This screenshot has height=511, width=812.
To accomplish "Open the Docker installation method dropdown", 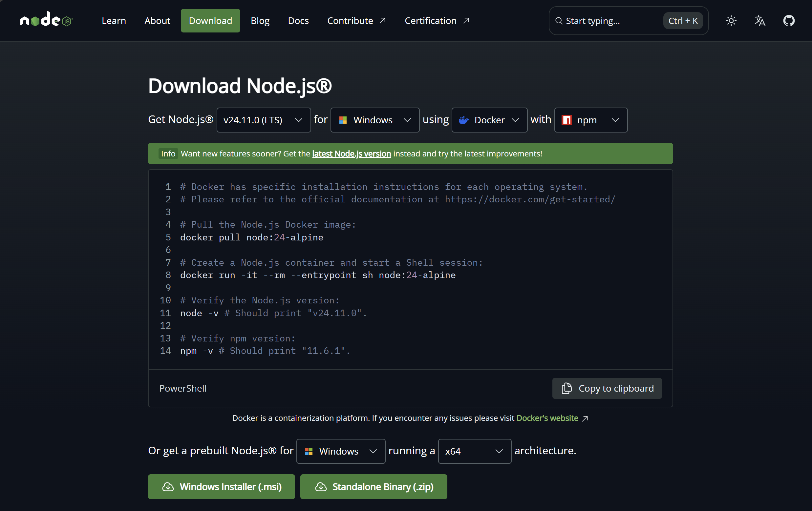I will pos(489,120).
